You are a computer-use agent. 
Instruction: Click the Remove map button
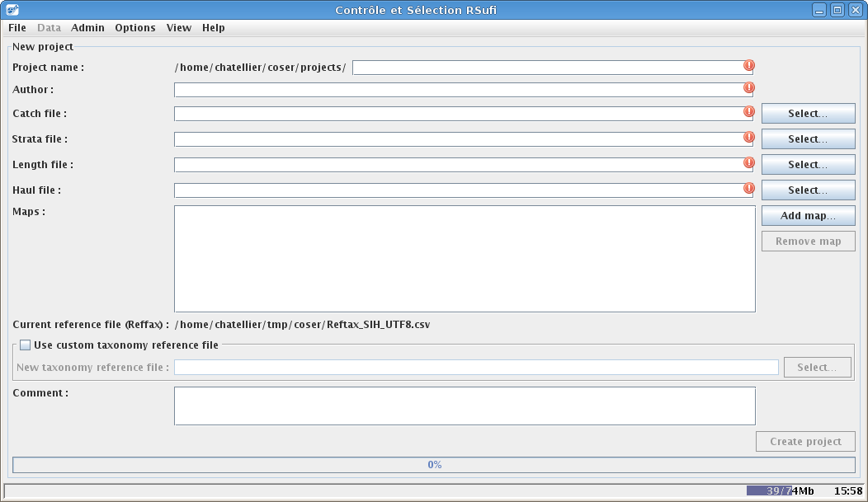(809, 241)
